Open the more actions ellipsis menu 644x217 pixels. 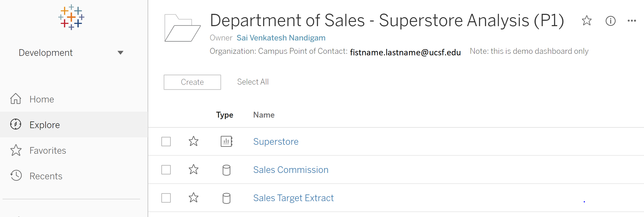[632, 21]
